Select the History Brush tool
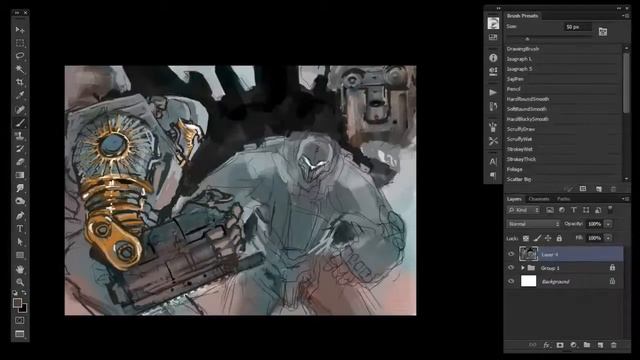 coord(20,149)
